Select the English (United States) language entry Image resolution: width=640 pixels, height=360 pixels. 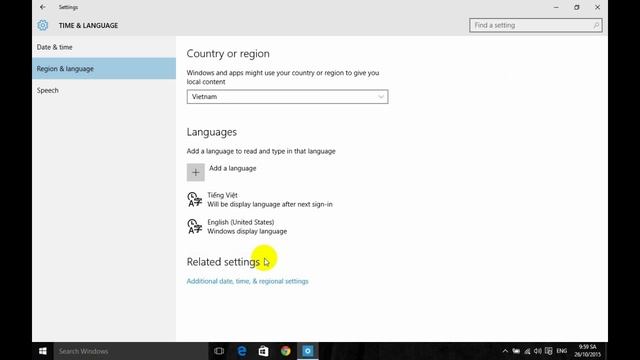(238, 227)
